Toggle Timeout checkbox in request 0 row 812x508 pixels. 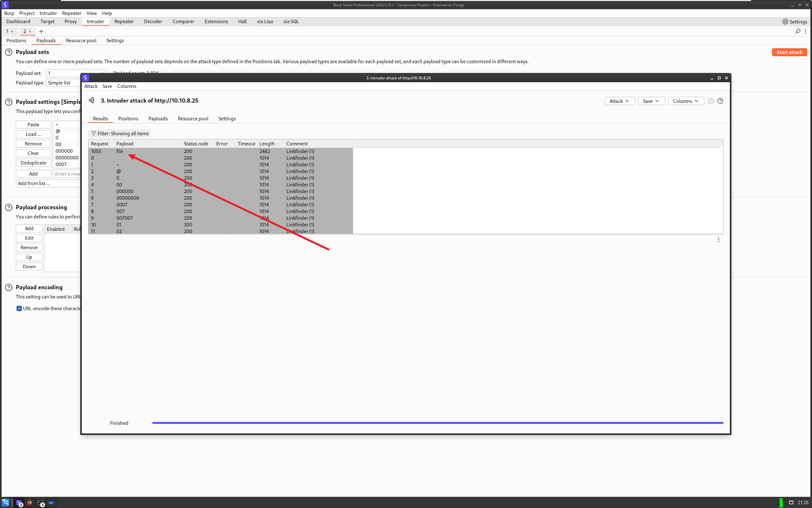(x=248, y=158)
